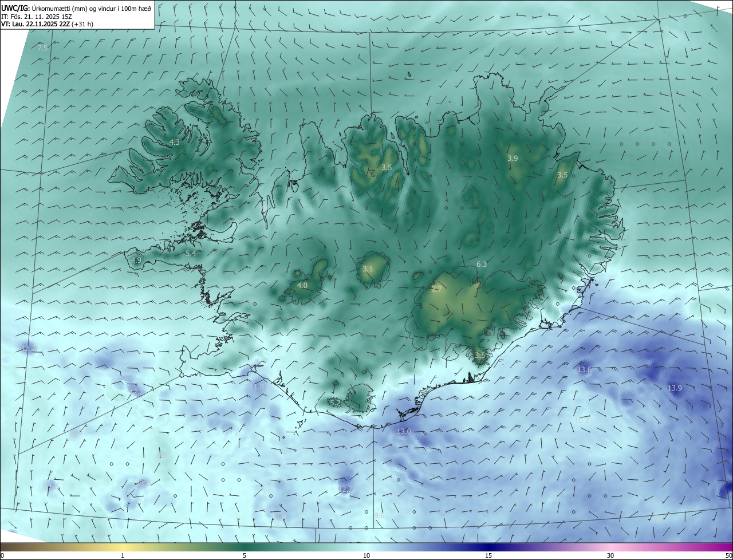Click the 10.2 precipitation label
This screenshot has width=733, height=560.
(x=582, y=420)
